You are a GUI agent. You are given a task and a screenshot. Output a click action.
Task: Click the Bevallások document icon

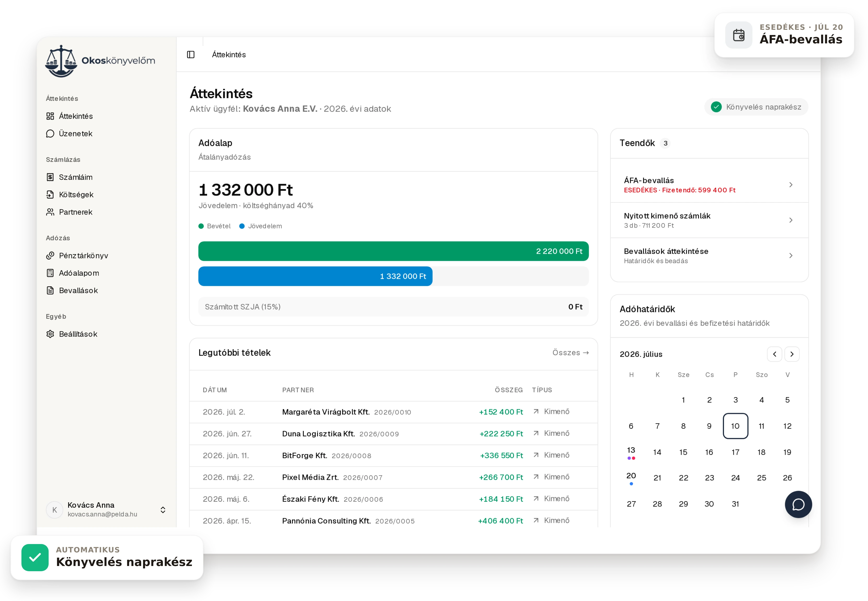(50, 290)
